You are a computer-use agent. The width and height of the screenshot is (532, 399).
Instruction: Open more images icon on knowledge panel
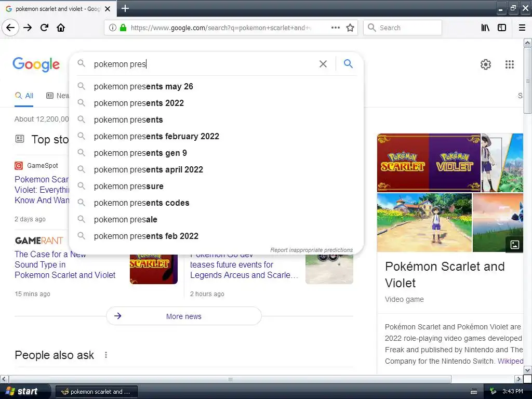pos(514,244)
